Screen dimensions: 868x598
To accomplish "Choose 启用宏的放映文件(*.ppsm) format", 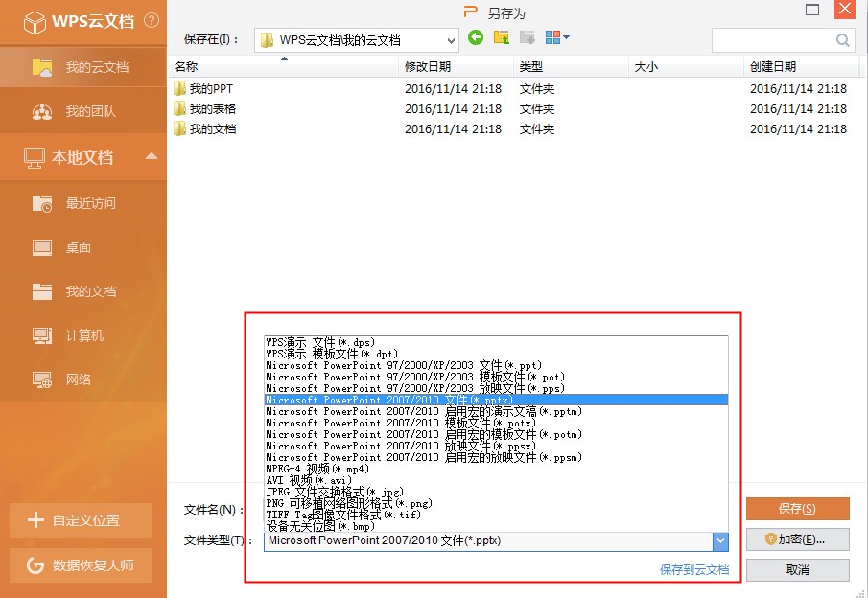I will click(496, 457).
